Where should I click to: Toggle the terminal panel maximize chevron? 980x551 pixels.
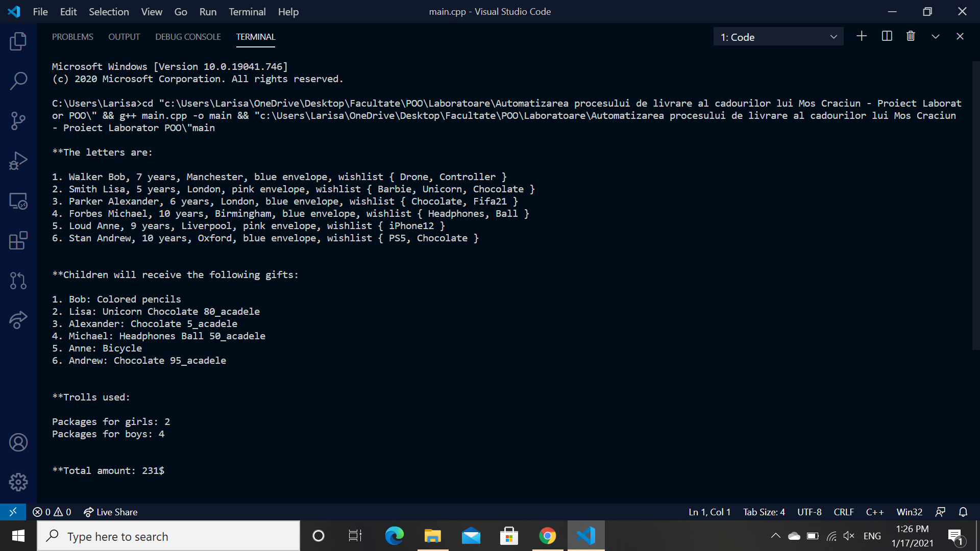(935, 36)
